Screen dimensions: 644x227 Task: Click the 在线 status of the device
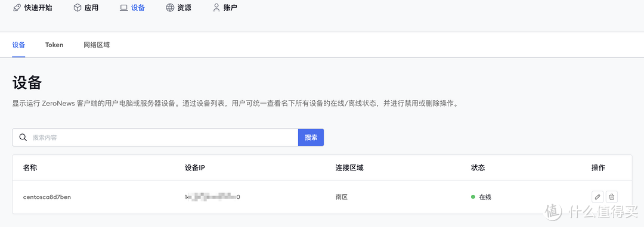481,197
